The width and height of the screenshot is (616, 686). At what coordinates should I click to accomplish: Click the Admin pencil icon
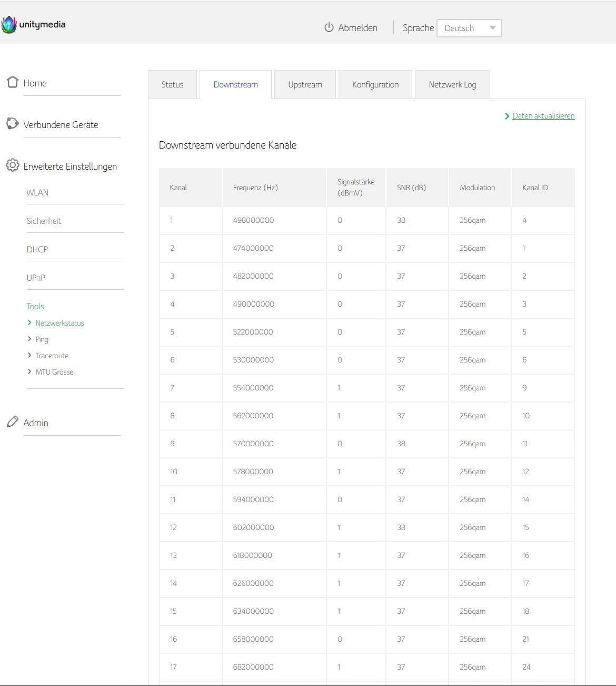pos(13,422)
